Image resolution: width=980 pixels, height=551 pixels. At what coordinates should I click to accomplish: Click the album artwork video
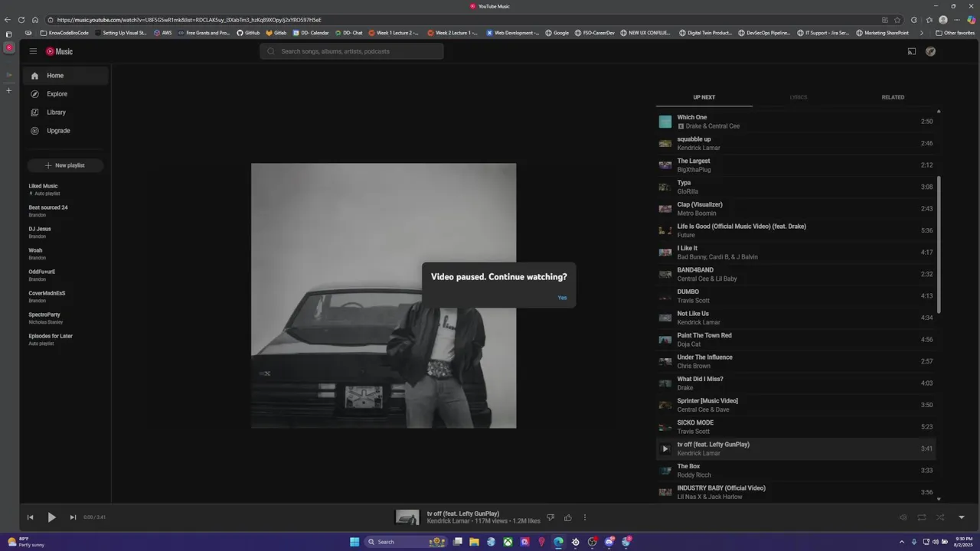pyautogui.click(x=384, y=295)
